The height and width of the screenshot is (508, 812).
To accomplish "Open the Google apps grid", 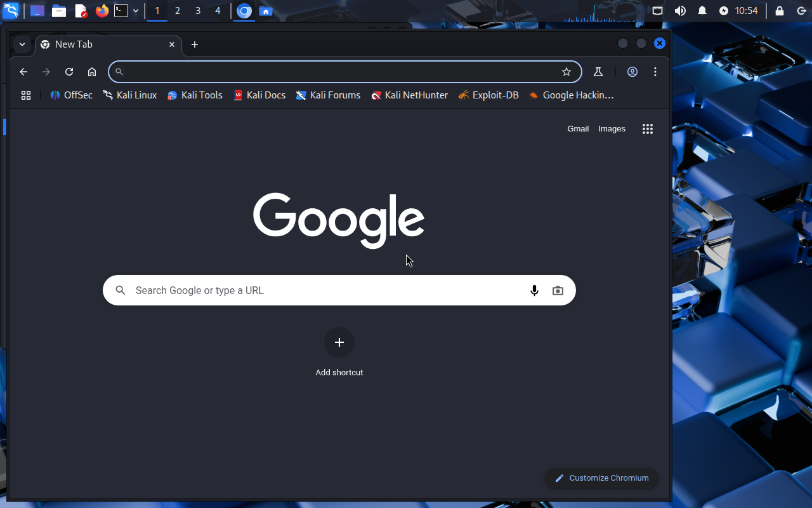I will point(648,129).
